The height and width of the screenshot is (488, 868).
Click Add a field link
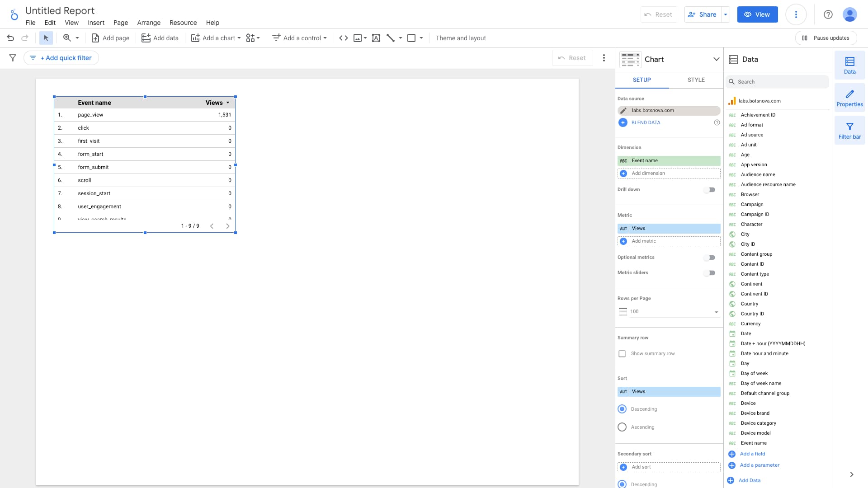click(752, 454)
